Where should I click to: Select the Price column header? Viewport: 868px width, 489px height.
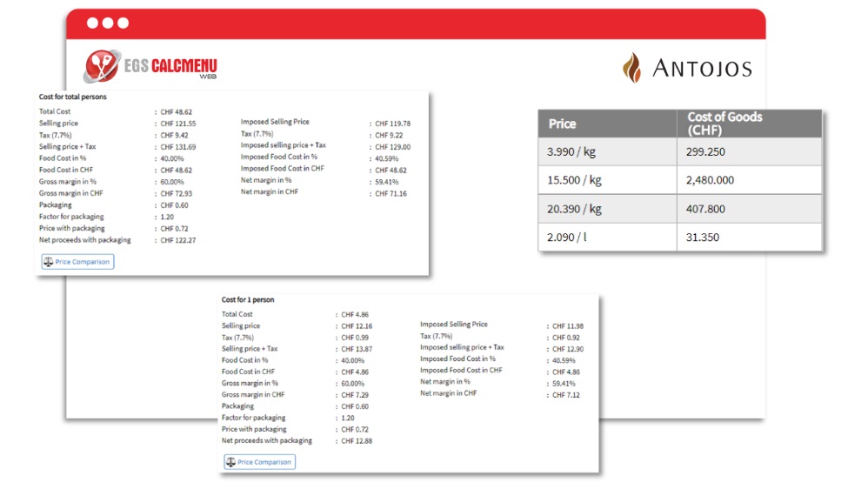click(x=607, y=124)
